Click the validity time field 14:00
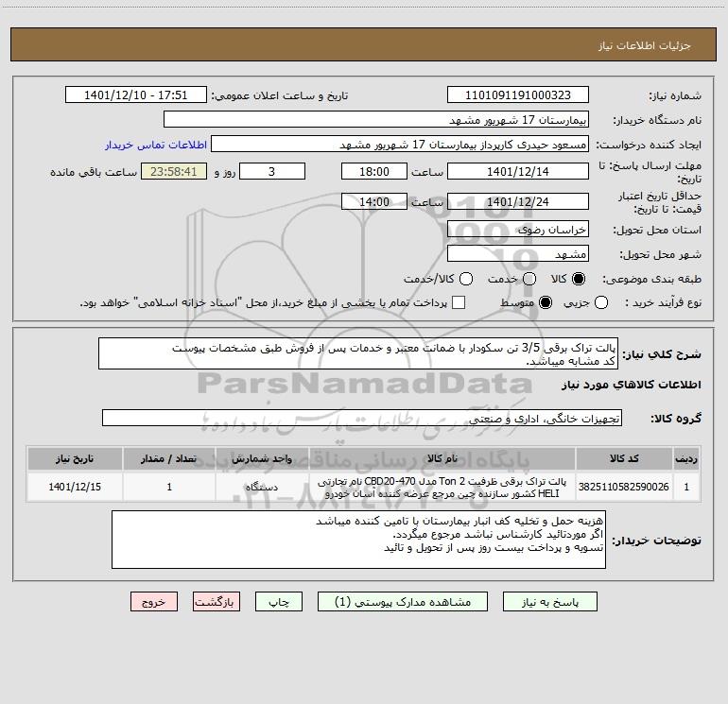Viewport: 728px width, 704px height. 374,201
